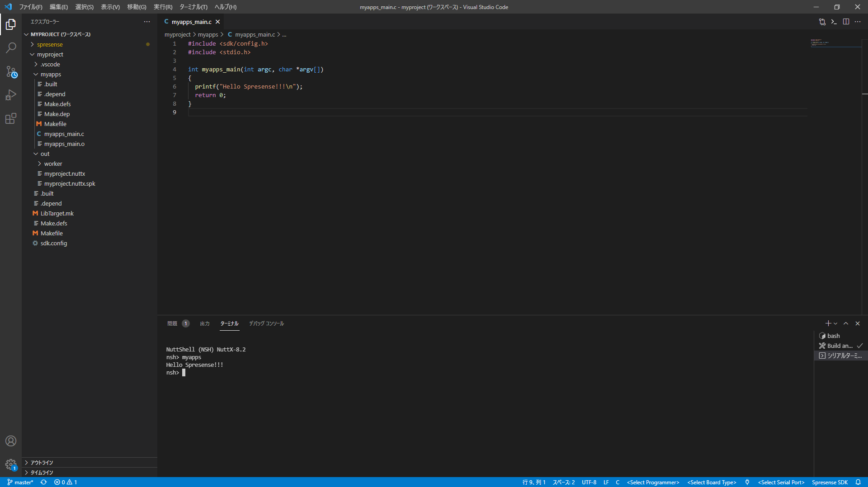Select the Build an... task terminal

click(840, 346)
